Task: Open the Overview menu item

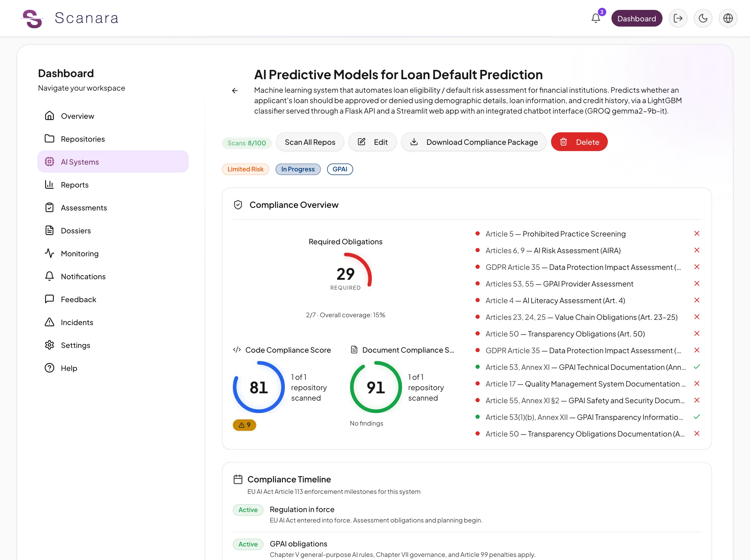Action: (x=113, y=116)
